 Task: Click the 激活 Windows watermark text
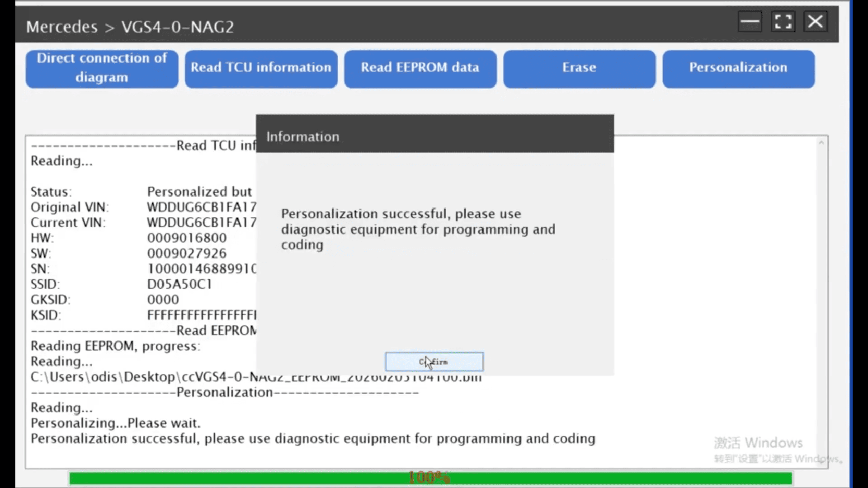(x=759, y=442)
